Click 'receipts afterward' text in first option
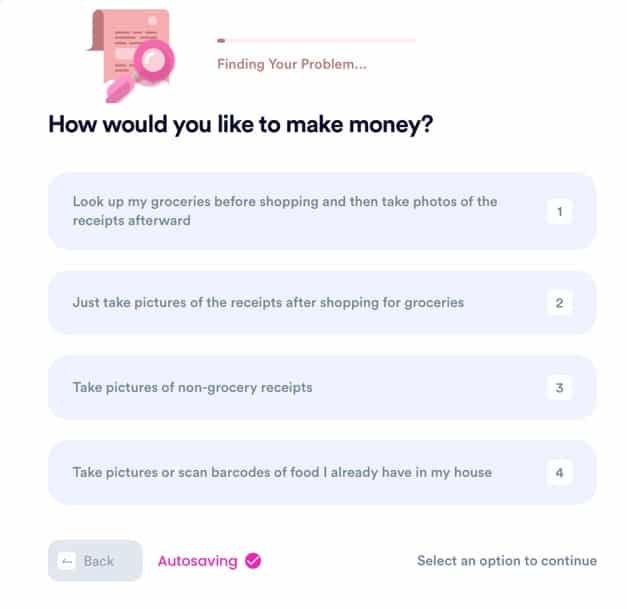 132,221
